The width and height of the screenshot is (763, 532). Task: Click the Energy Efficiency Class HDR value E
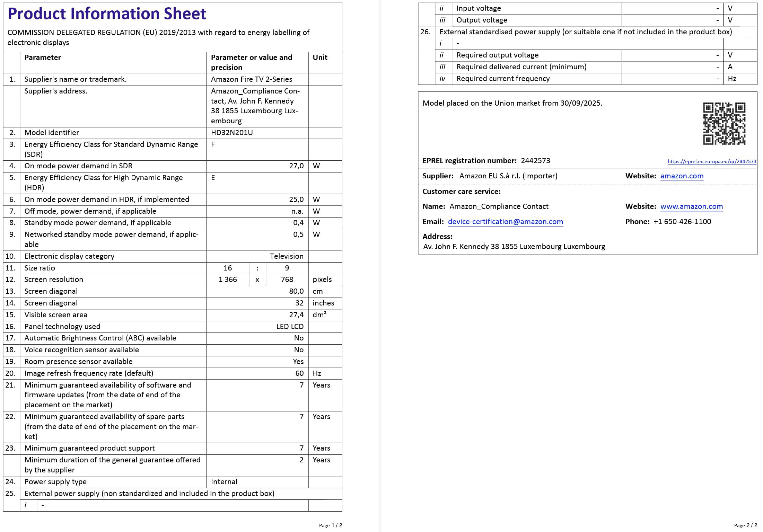(213, 178)
